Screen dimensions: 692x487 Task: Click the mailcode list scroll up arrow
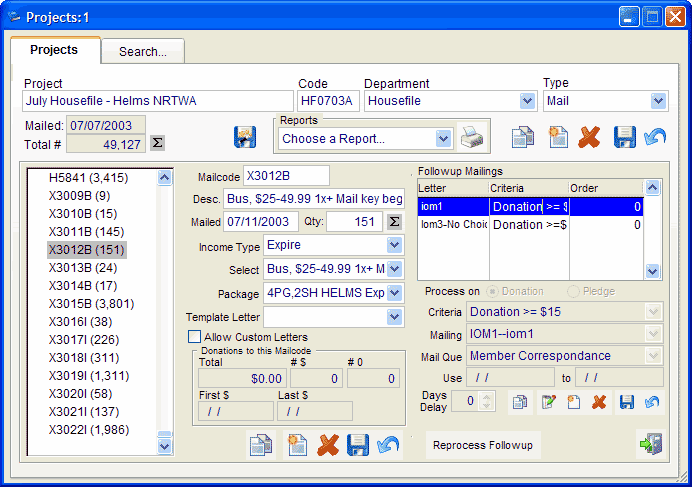[x=164, y=177]
